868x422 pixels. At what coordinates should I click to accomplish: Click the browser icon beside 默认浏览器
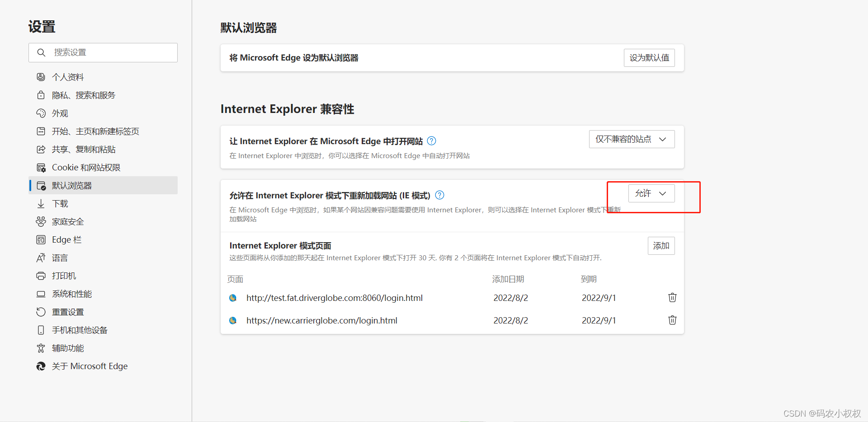tap(41, 185)
